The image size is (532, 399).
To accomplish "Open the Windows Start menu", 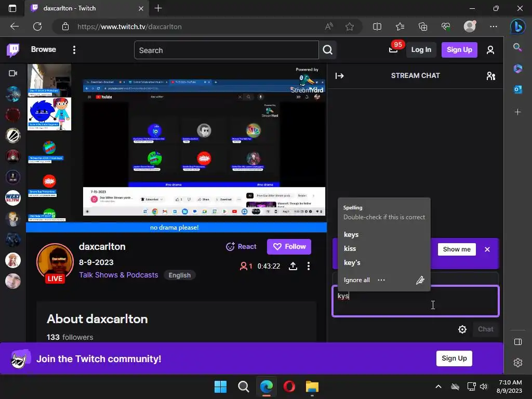I will pos(220,387).
